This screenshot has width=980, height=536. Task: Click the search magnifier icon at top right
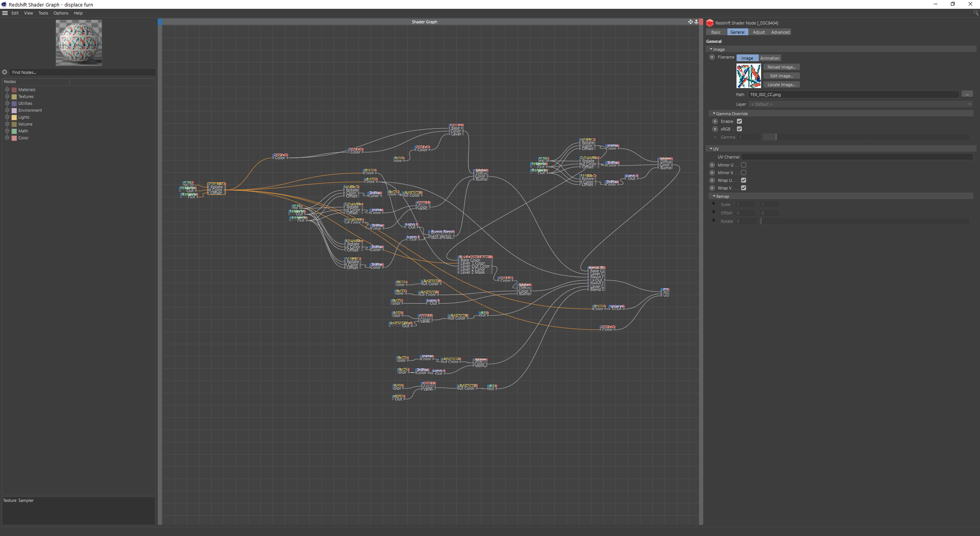[x=976, y=13]
